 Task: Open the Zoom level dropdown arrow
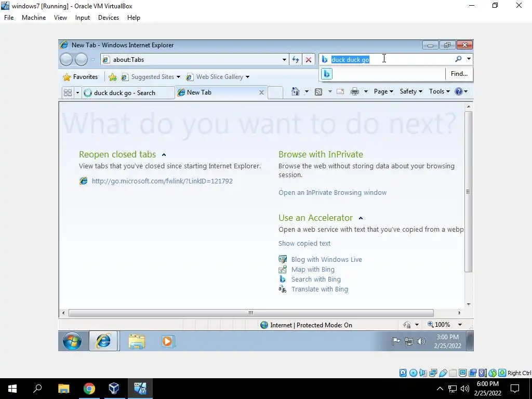[460, 325]
